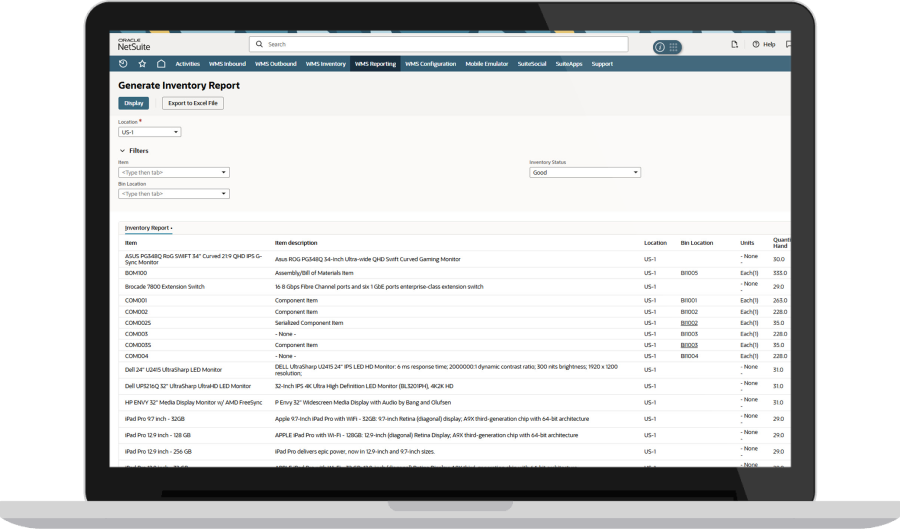Collapse the Filters section

(x=123, y=151)
